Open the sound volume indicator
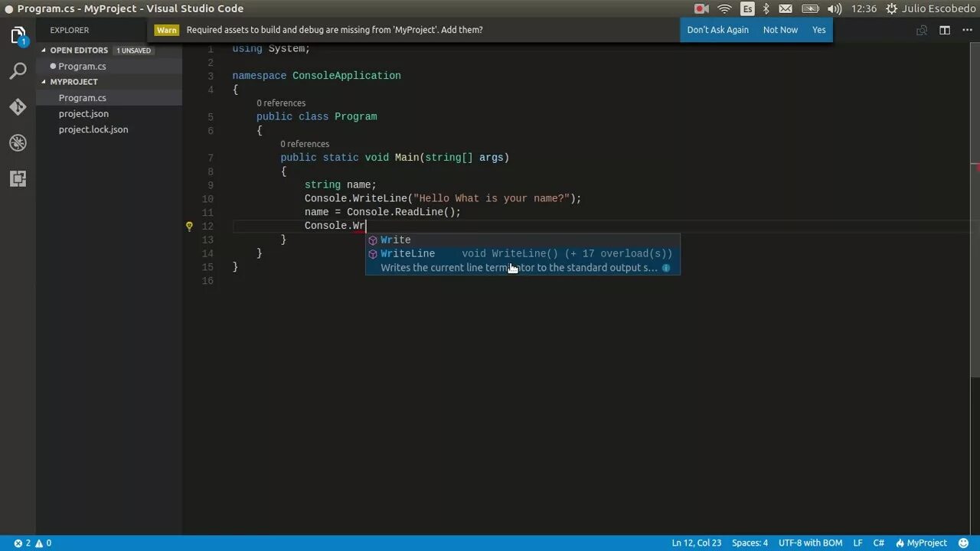The height and width of the screenshot is (551, 980). (x=835, y=8)
